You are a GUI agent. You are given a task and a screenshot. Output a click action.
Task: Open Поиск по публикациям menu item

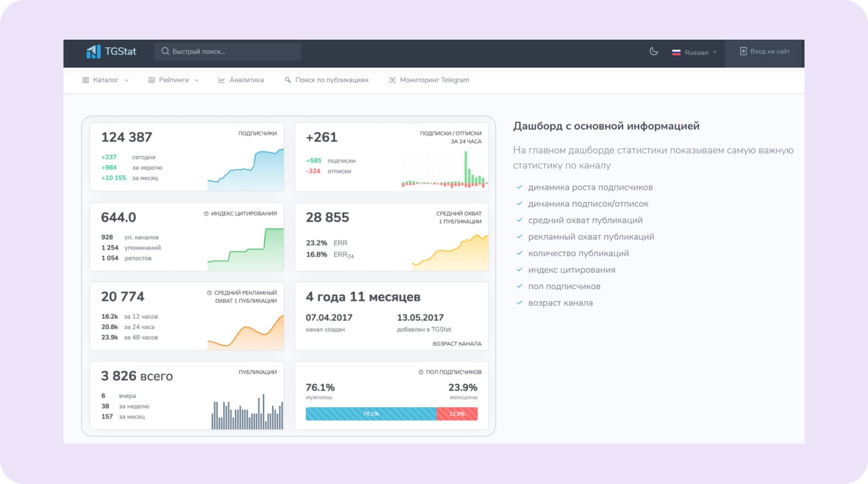(x=327, y=80)
